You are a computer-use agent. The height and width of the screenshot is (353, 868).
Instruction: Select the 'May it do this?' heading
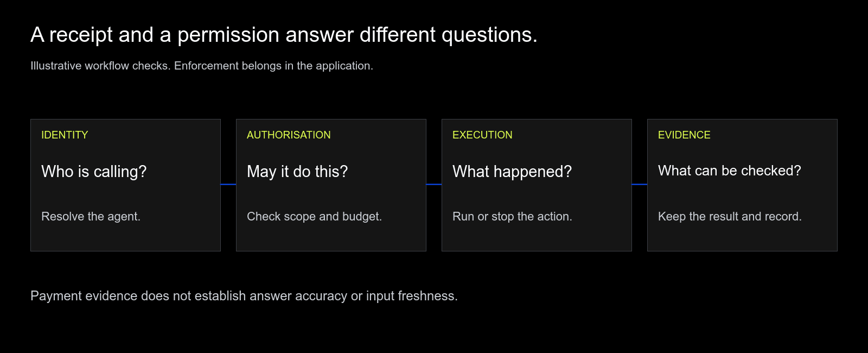click(x=297, y=172)
